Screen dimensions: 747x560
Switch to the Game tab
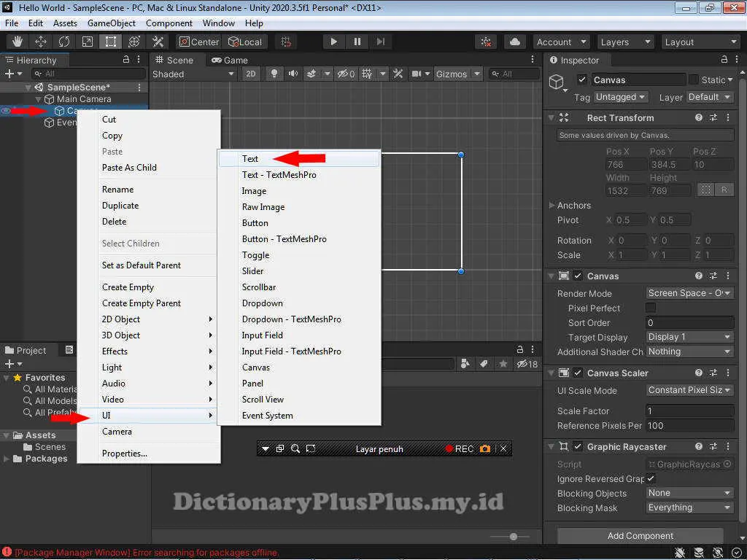coord(230,60)
